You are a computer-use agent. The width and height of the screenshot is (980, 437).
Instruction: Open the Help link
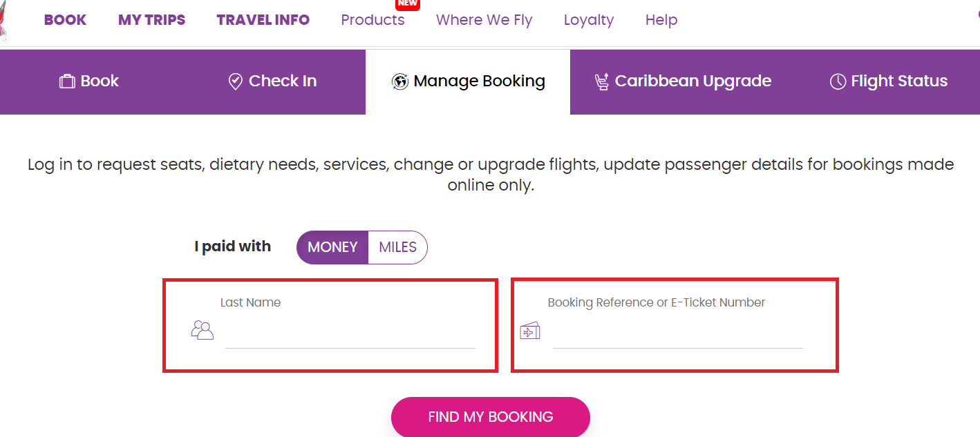tap(661, 20)
